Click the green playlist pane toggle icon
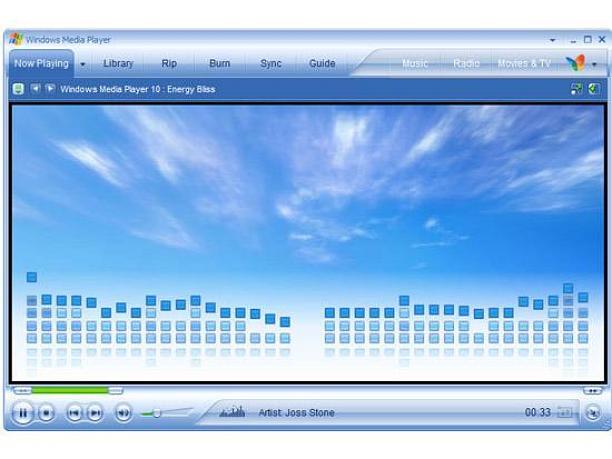This screenshot has width=612, height=459. click(x=594, y=89)
